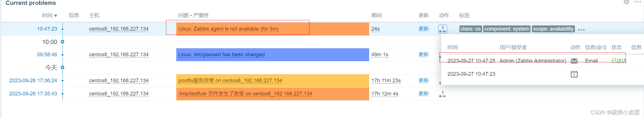
Task: Click 更新 for the postfix服务异常 problem
Action: (x=424, y=81)
